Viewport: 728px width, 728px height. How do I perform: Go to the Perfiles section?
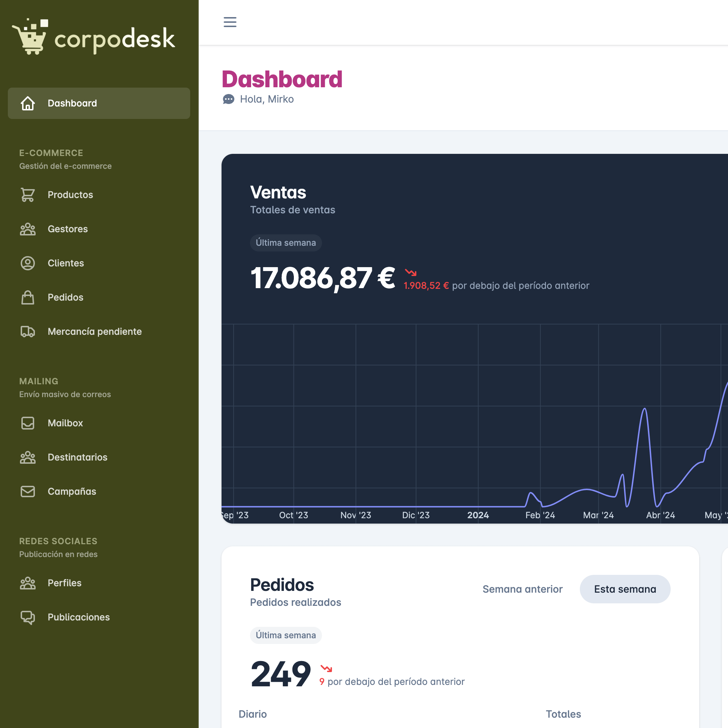pos(64,583)
